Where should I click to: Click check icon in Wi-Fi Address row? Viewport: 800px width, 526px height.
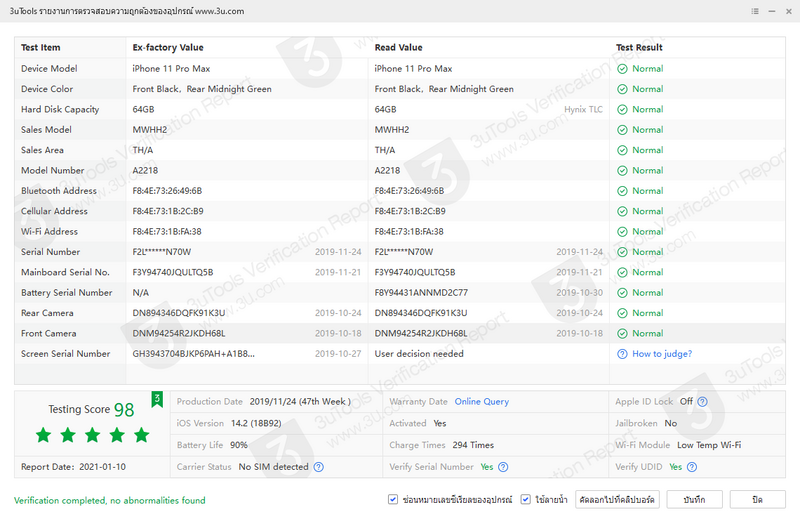point(622,232)
